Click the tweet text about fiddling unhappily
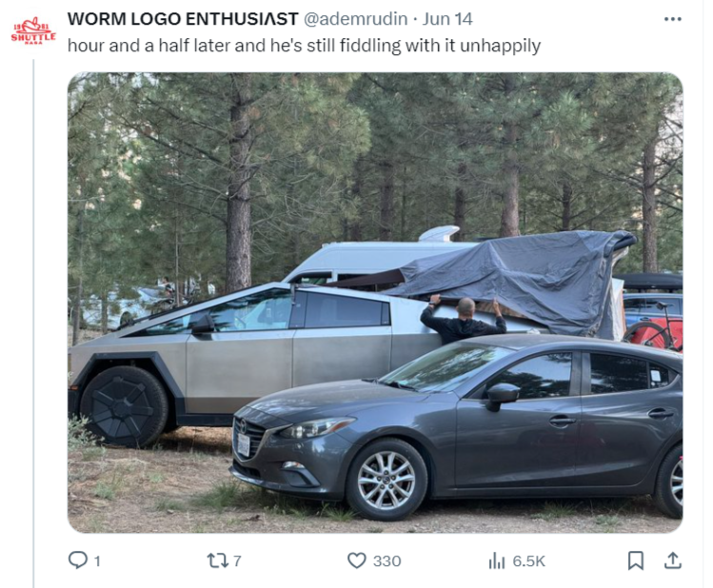The width and height of the screenshot is (713, 588). tap(305, 46)
